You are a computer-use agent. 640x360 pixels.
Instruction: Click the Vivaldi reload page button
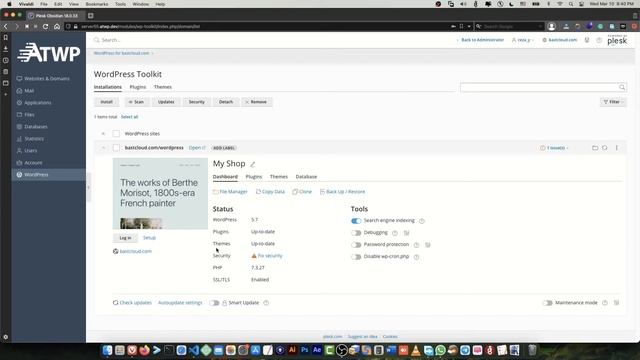click(45, 27)
